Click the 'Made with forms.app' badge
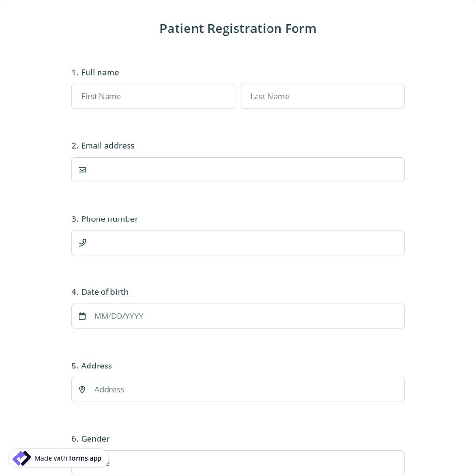This screenshot has width=476, height=476. coord(58,458)
